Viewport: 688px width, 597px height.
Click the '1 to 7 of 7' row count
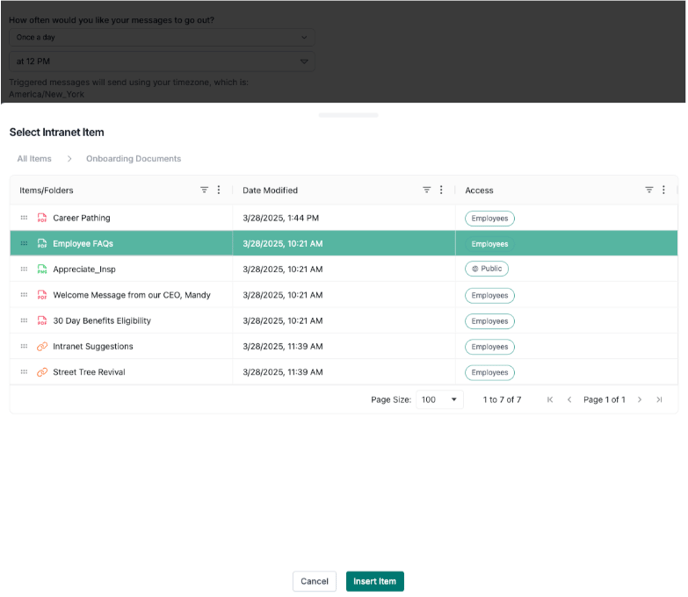[x=502, y=400]
